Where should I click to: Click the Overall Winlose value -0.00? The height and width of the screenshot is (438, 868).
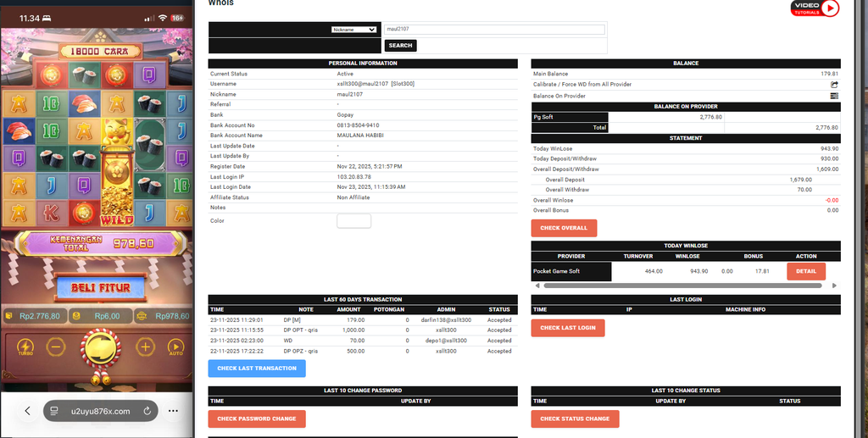(832, 200)
